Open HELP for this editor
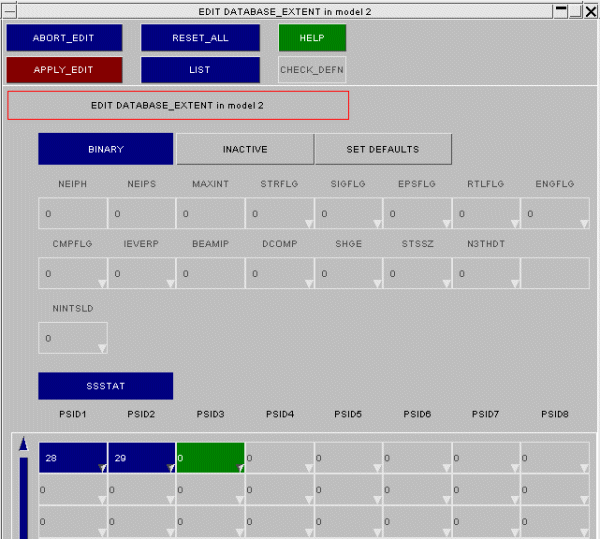This screenshot has width=600, height=539. pyautogui.click(x=312, y=37)
